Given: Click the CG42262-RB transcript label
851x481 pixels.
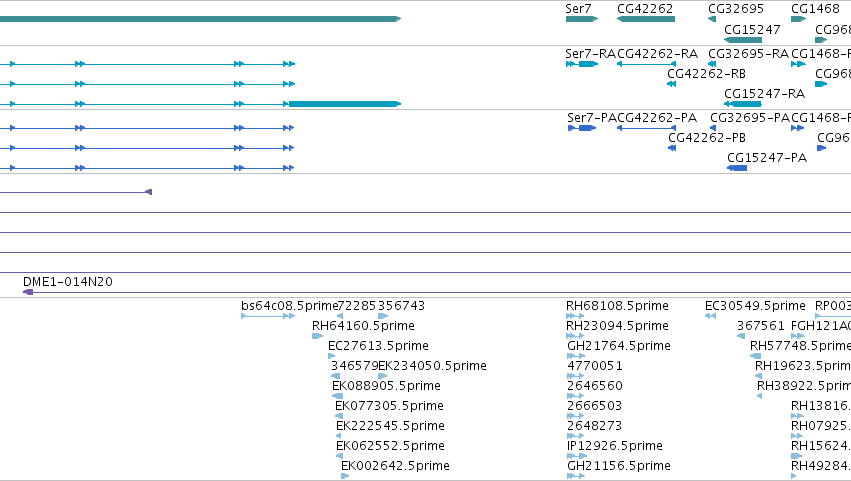Looking at the screenshot, I should click(x=706, y=74).
